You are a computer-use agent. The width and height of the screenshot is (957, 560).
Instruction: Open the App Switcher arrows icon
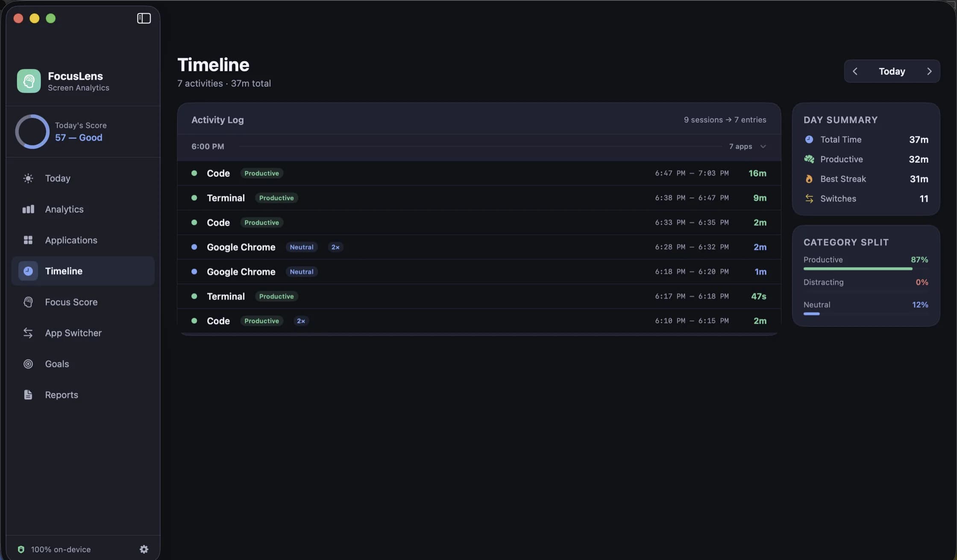click(x=28, y=333)
